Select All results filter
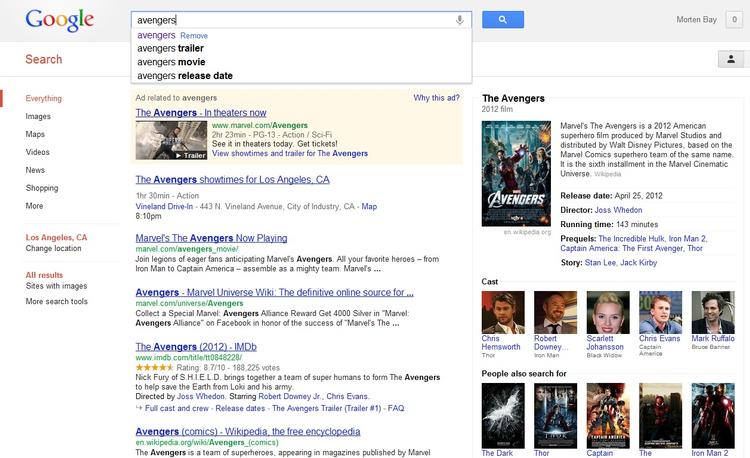The width and height of the screenshot is (750, 458). click(44, 275)
